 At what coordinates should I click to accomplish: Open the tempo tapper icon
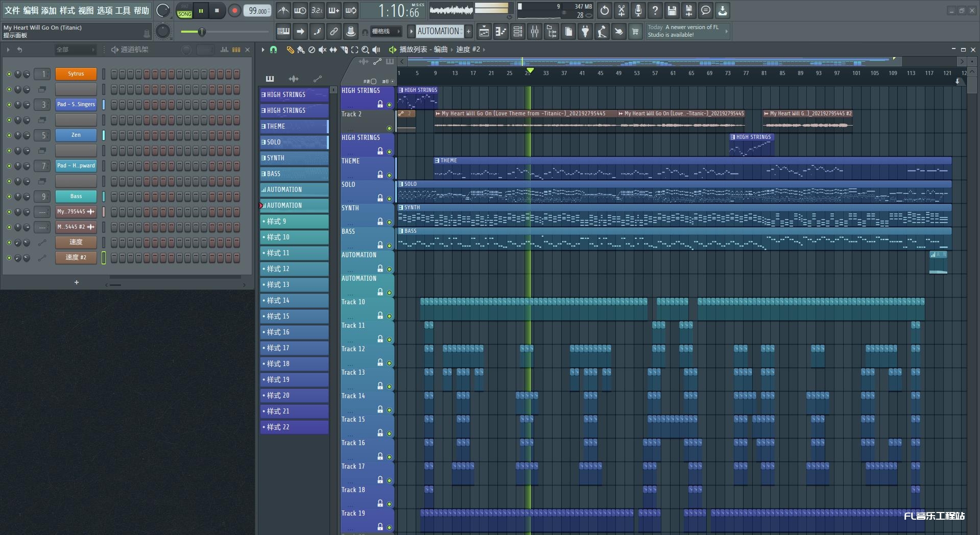[602, 32]
